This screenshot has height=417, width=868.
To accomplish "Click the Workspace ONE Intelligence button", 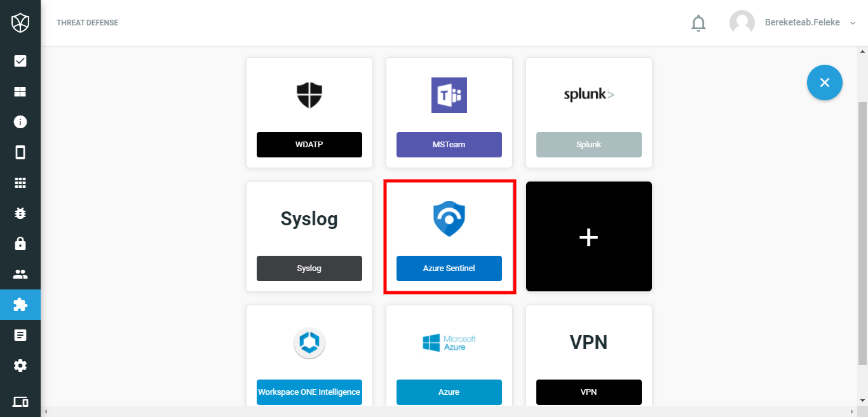I will click(x=309, y=392).
